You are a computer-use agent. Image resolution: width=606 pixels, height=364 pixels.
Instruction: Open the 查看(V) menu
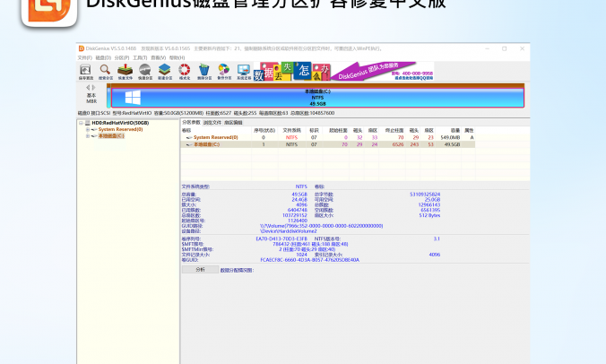point(158,57)
